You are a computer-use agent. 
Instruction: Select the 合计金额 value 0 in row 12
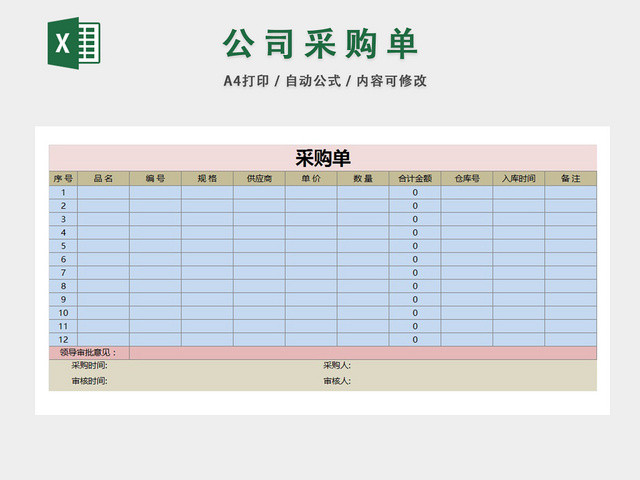[415, 340]
